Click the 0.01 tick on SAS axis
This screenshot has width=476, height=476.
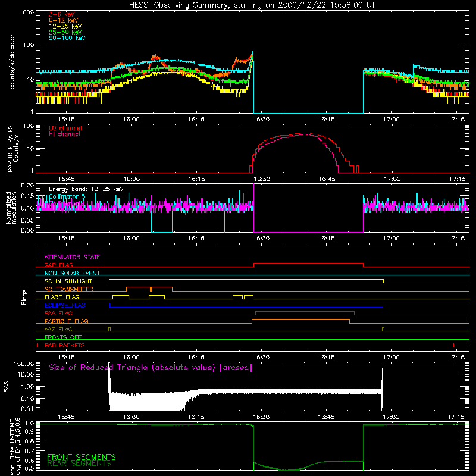(27, 409)
